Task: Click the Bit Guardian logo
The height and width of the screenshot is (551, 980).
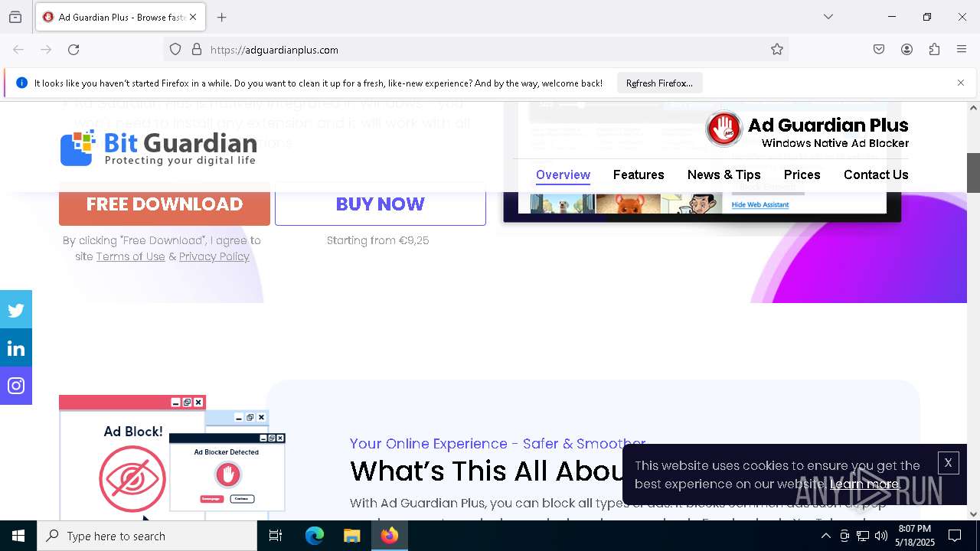Action: tap(158, 148)
